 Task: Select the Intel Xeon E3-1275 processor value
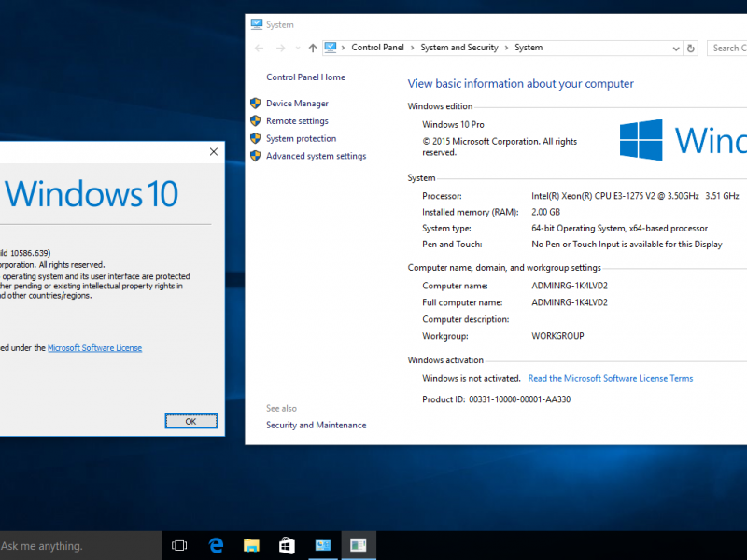click(x=635, y=196)
